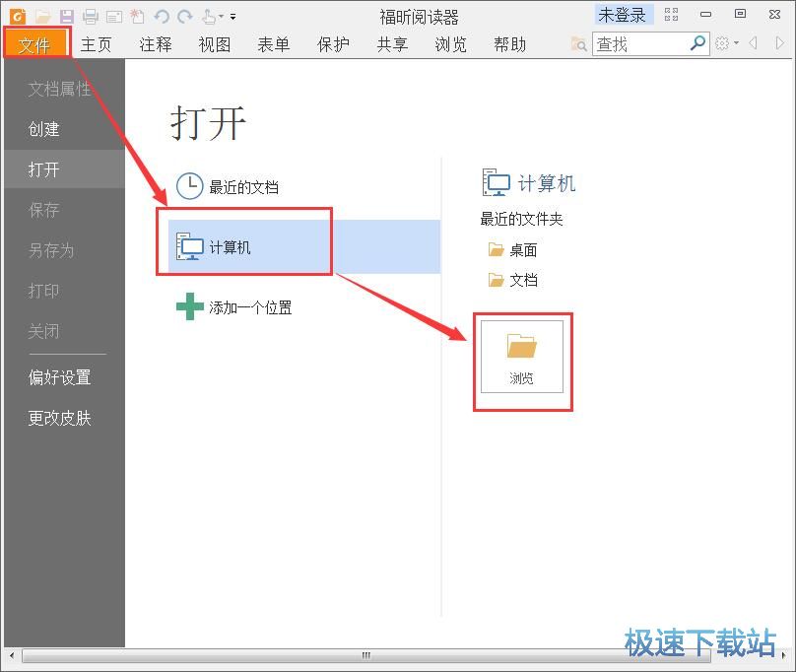Open the hand tool dropdown arrow
Viewport: 796px width, 672px height.
pyautogui.click(x=221, y=16)
